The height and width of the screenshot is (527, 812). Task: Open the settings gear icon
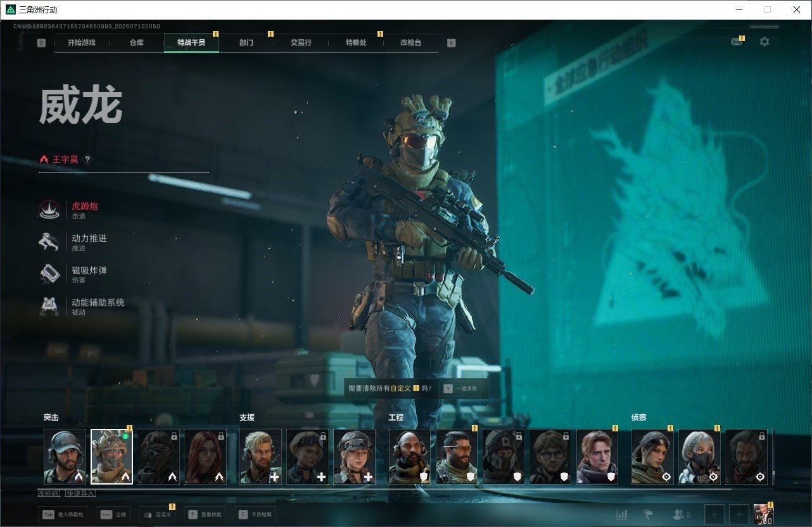pos(764,42)
